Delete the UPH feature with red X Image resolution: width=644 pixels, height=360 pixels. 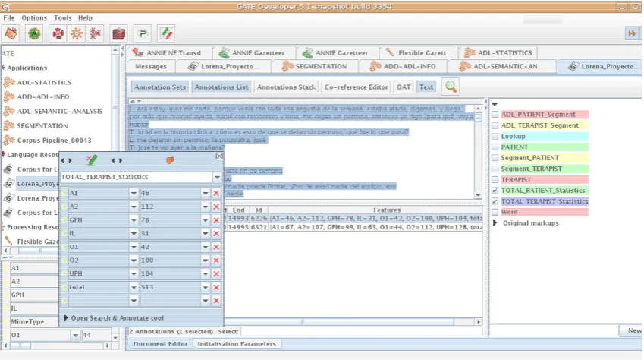tap(216, 273)
